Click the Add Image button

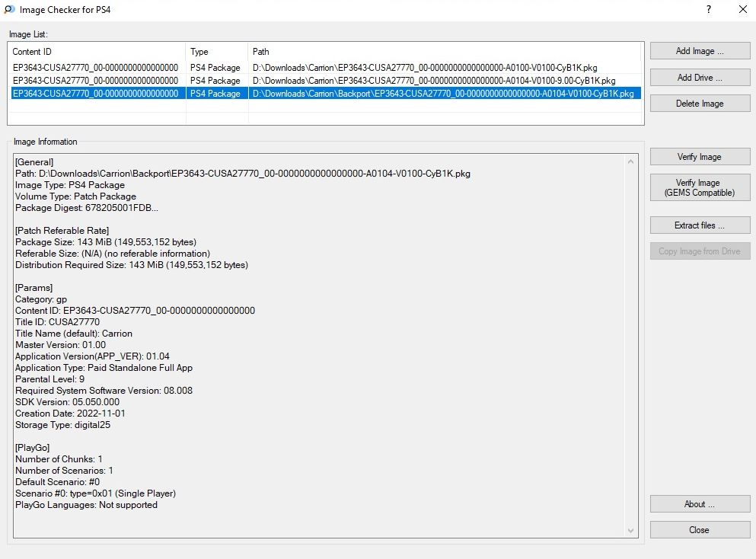pyautogui.click(x=700, y=51)
